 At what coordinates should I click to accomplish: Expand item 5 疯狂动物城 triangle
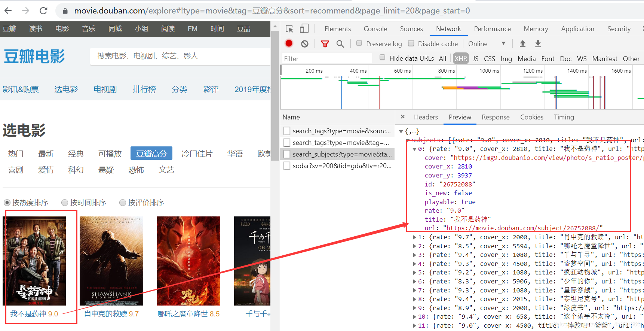pyautogui.click(x=414, y=273)
